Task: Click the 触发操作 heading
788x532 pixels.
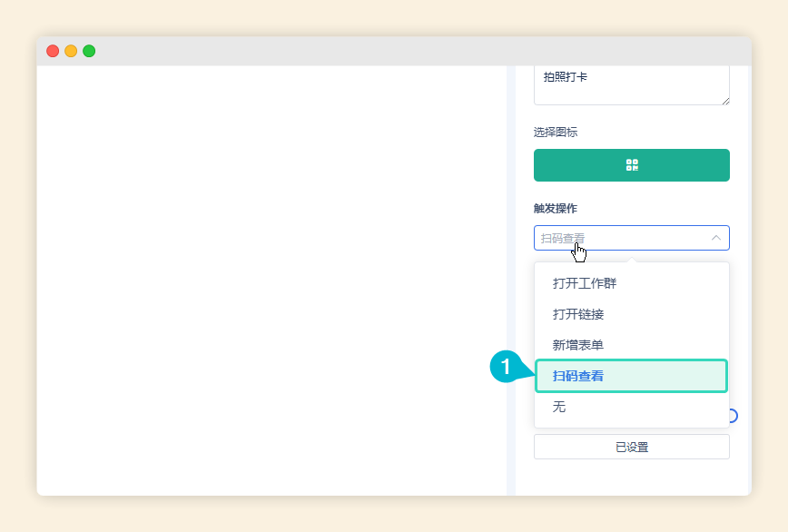Action: [x=553, y=208]
